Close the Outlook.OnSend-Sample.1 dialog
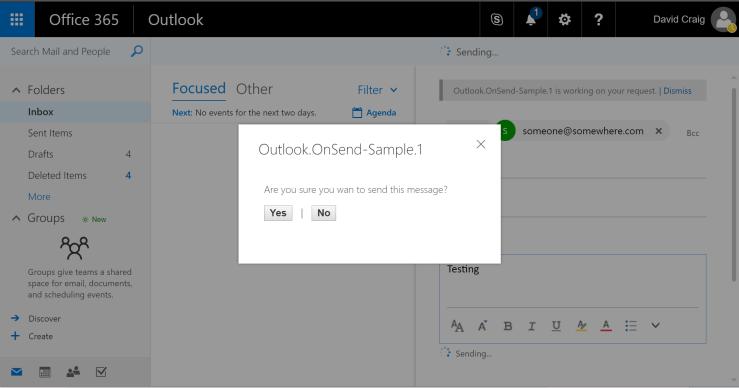 coord(481,144)
